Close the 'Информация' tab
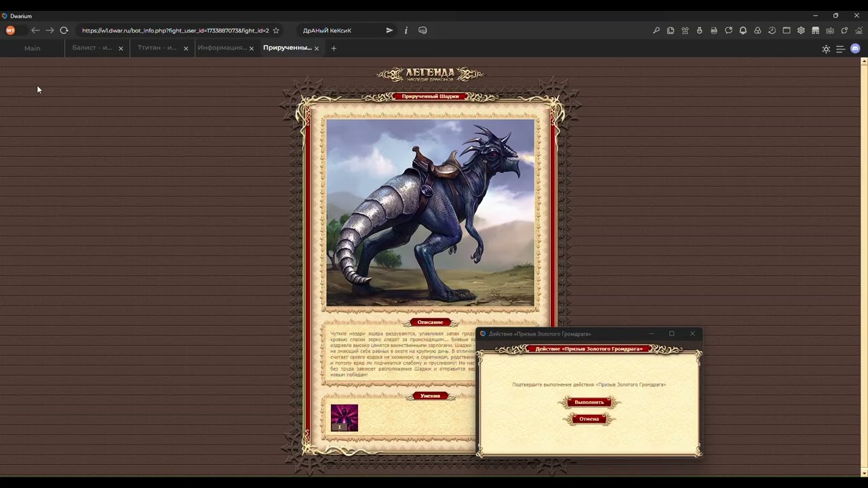This screenshot has width=868, height=488. click(x=252, y=49)
